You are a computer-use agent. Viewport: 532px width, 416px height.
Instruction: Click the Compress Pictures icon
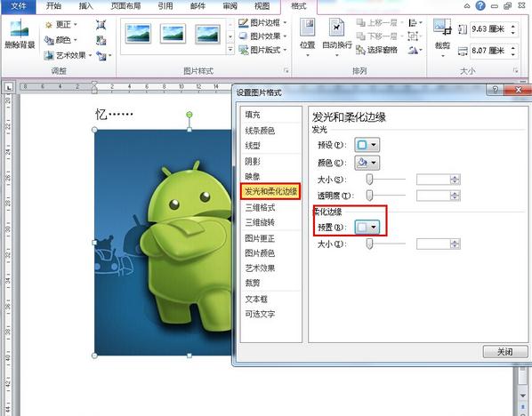(x=101, y=25)
